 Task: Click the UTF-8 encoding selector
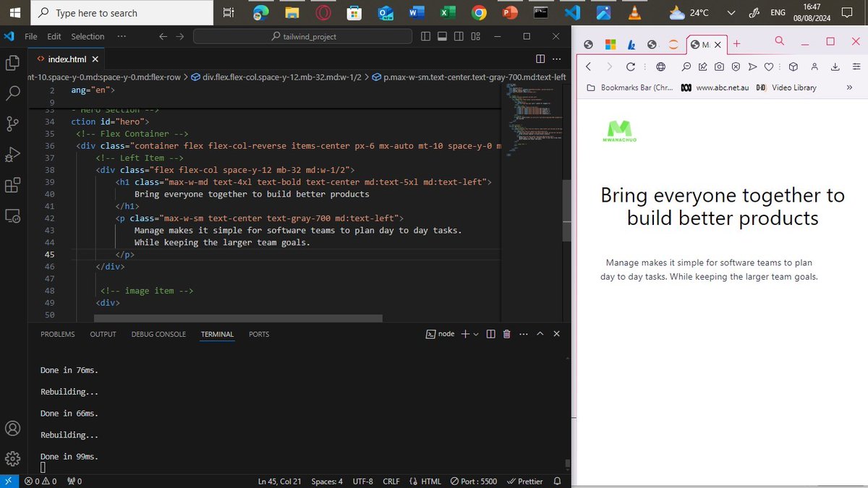362,481
